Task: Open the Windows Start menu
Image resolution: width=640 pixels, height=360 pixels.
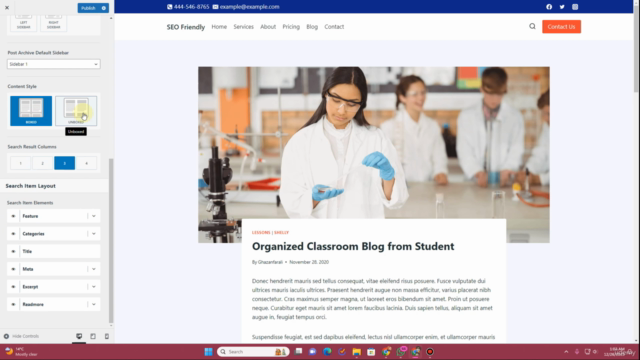Action: click(x=209, y=352)
